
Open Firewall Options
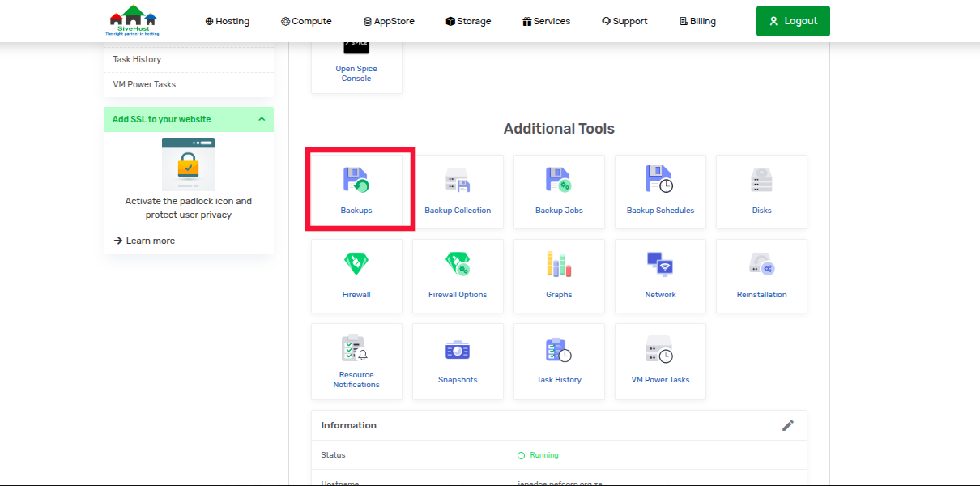[458, 274]
